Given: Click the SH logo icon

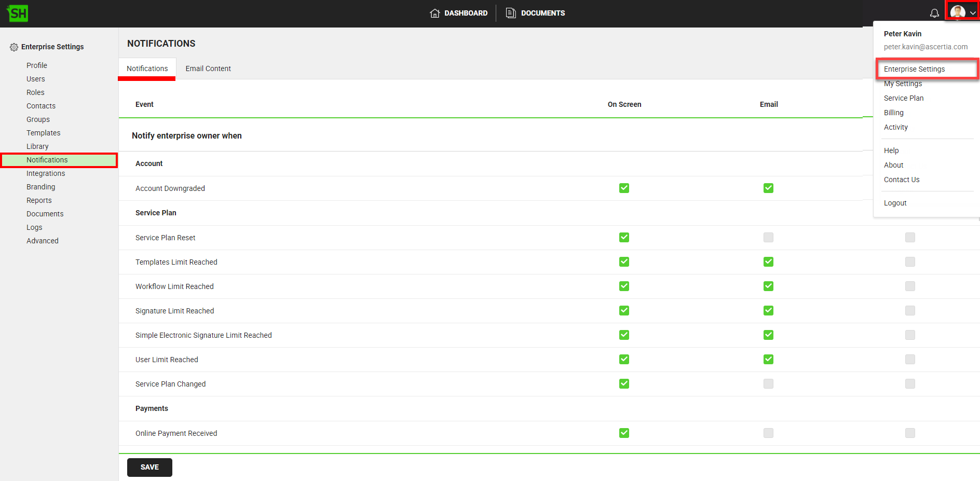Looking at the screenshot, I should (18, 13).
